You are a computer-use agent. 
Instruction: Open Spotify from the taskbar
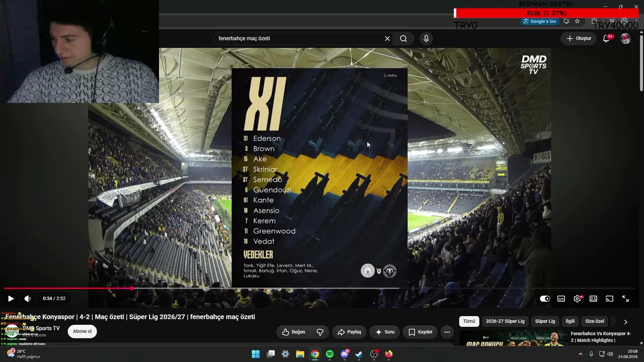(x=330, y=354)
